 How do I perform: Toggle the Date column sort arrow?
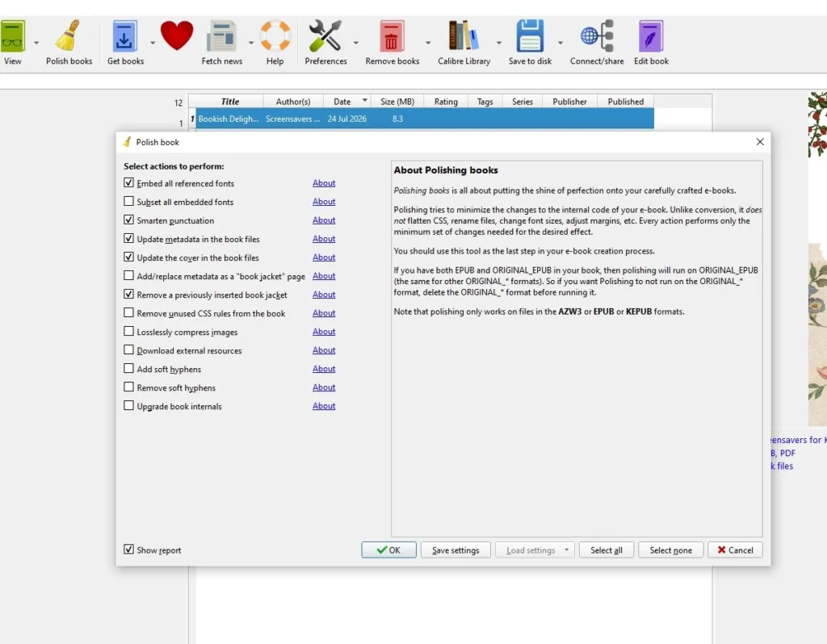(364, 99)
